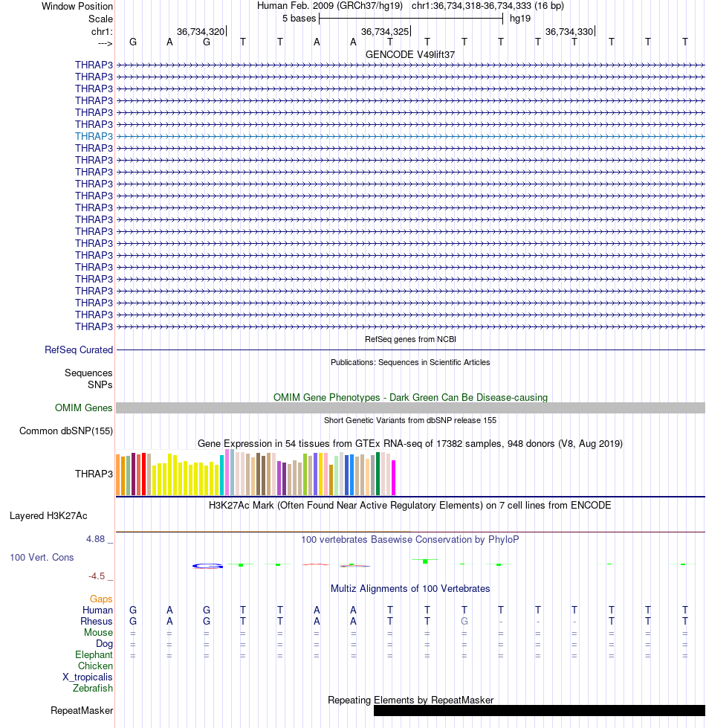706x728 pixels.
Task: Click the 100 Vert. Cons track label
Action: click(42, 557)
